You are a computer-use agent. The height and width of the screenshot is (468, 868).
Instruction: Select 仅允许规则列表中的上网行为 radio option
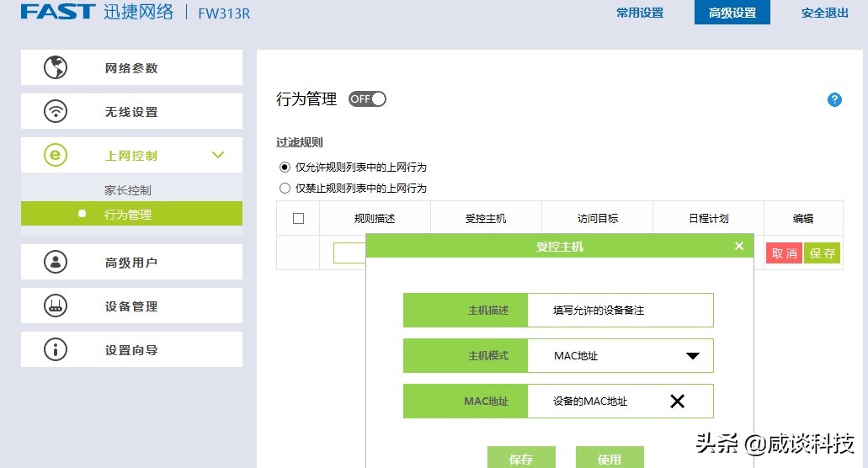coord(285,167)
